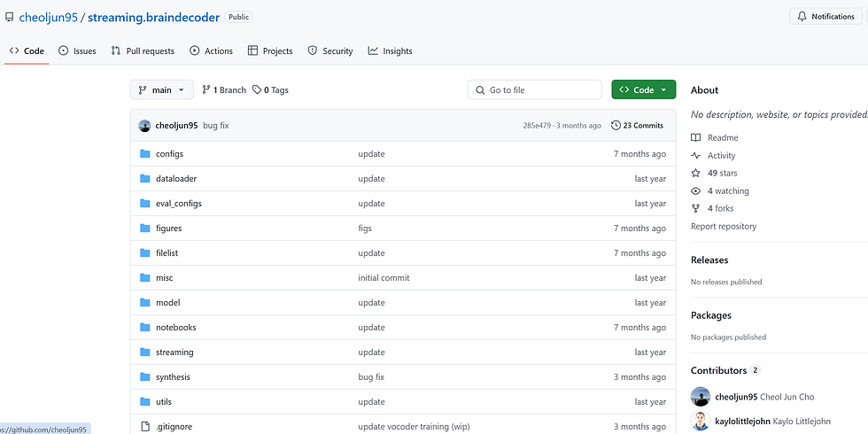Screen dimensions: 868x434
Task: Open commit hash 285e479
Action: [537, 126]
